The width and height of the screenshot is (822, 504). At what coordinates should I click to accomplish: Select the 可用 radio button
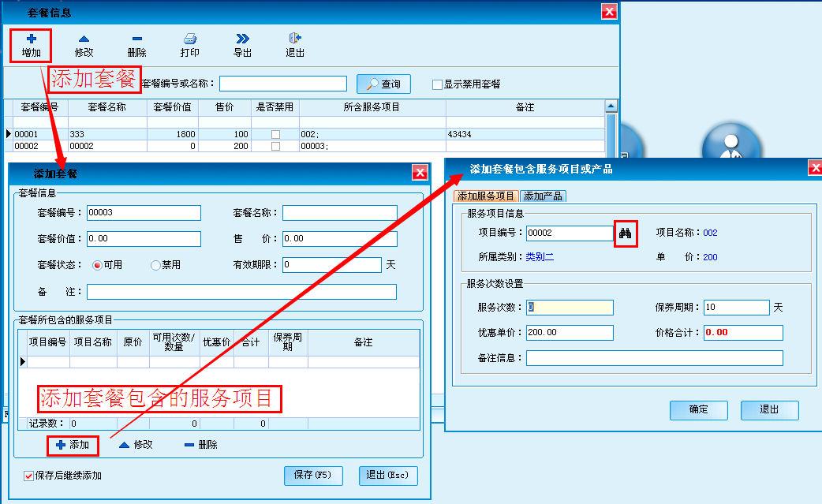[98, 265]
